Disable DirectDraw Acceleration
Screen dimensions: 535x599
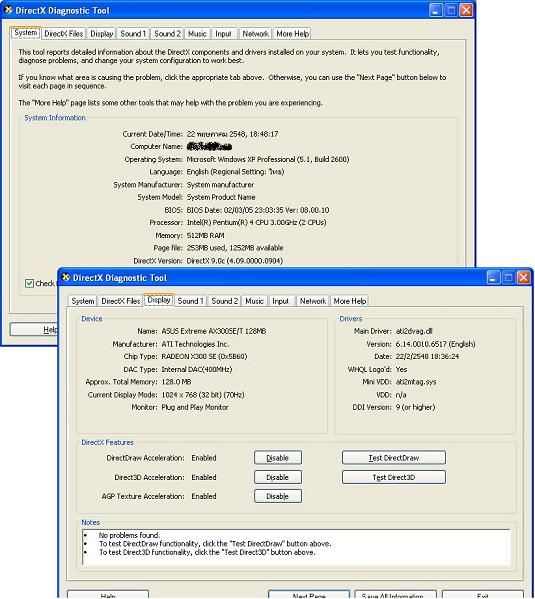[278, 458]
